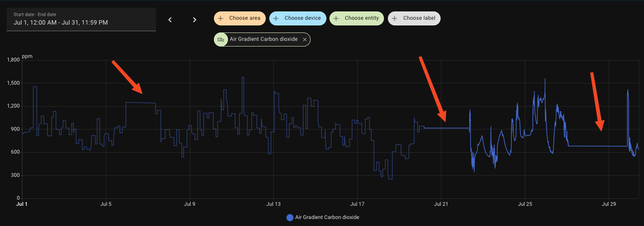The width and height of the screenshot is (644, 226).
Task: Go to the next date range
Action: coord(195,19)
